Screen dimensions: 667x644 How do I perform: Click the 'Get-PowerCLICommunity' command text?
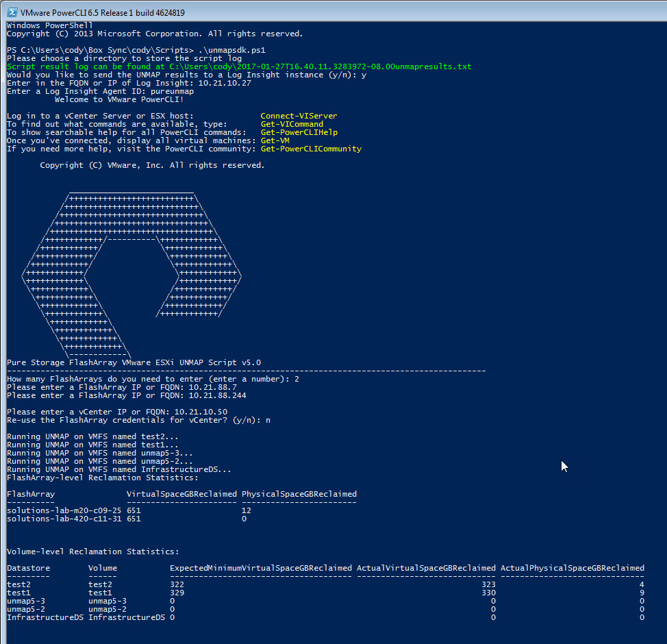[311, 149]
